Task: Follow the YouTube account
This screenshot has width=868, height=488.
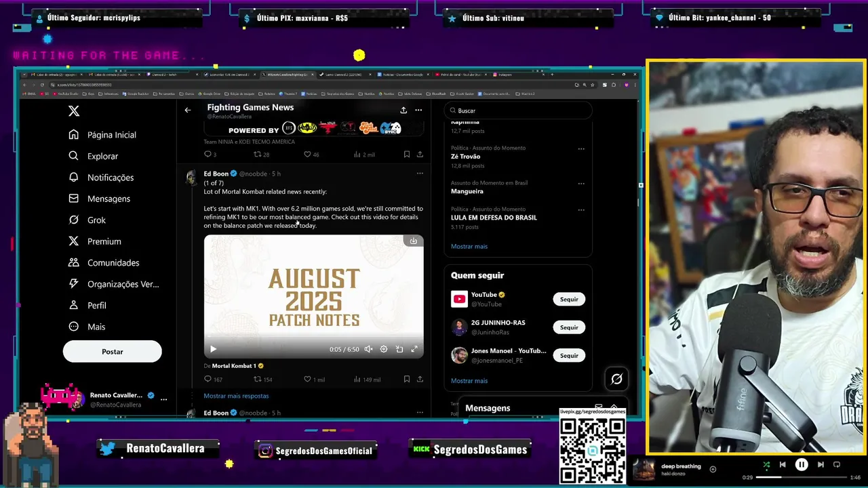Action: coord(569,300)
